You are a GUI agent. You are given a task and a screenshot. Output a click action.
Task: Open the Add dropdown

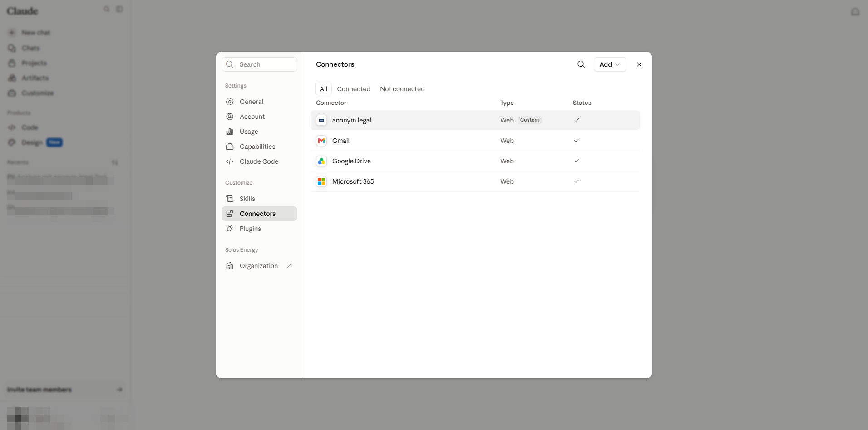click(x=610, y=64)
